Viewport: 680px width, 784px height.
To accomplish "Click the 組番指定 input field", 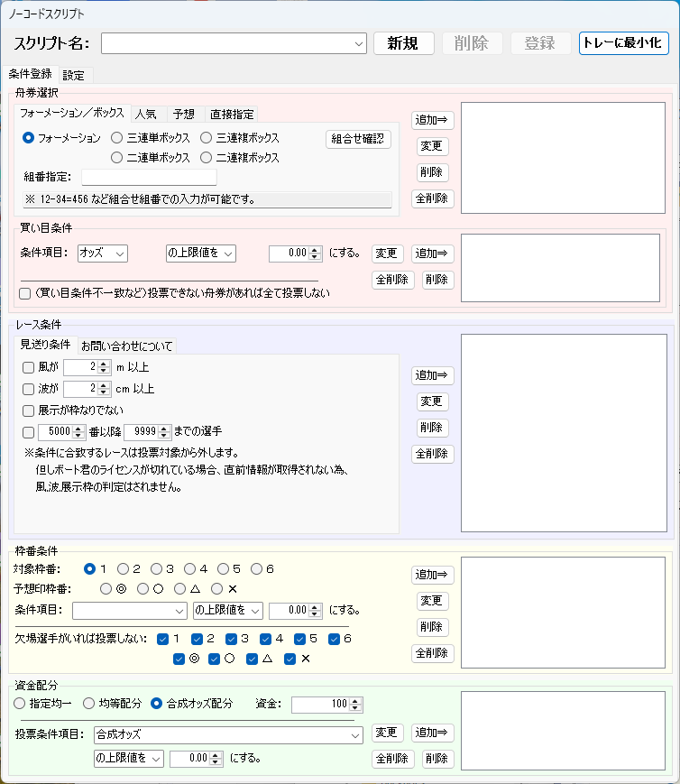I will click(x=149, y=177).
